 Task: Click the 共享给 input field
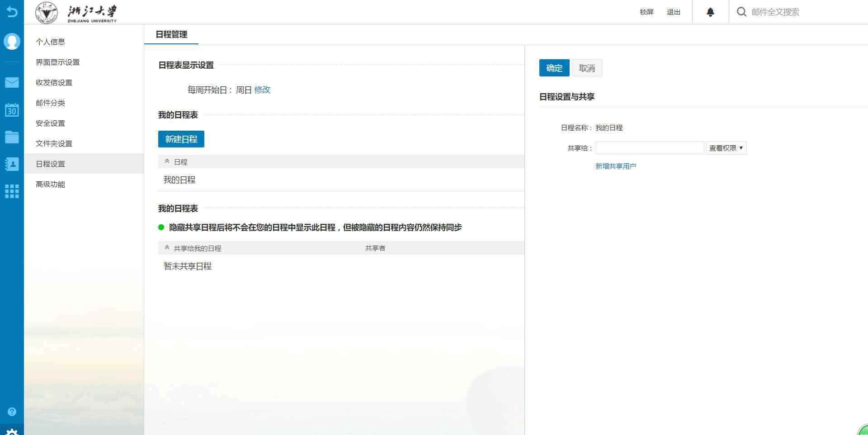[649, 148]
